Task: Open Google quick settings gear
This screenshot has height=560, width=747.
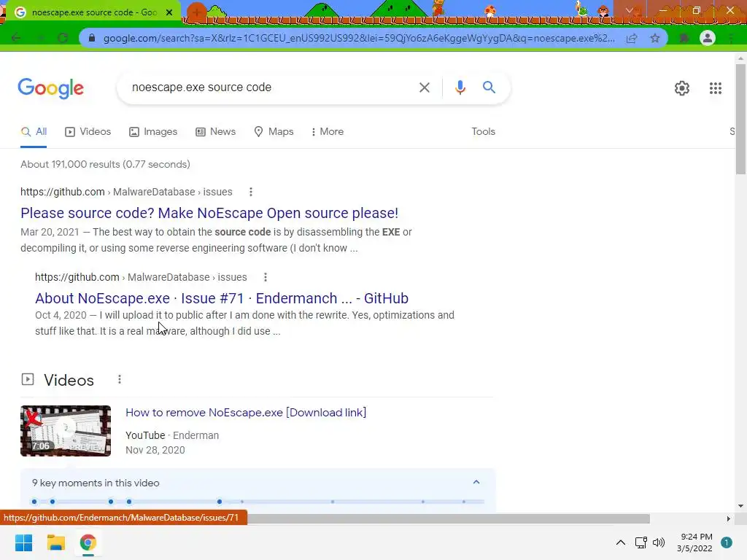Action: pos(682,88)
